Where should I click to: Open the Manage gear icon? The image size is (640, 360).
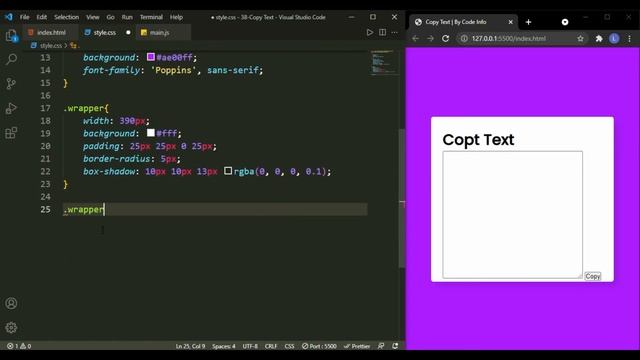click(x=11, y=327)
